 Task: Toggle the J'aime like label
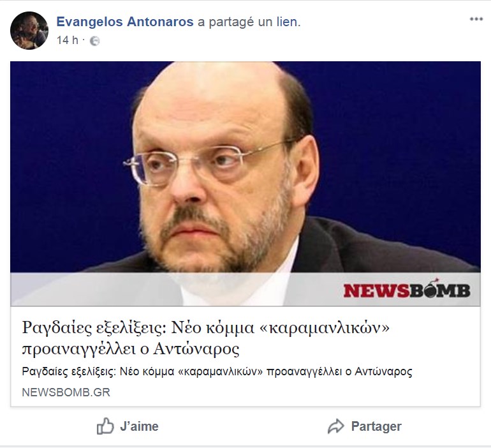140,426
